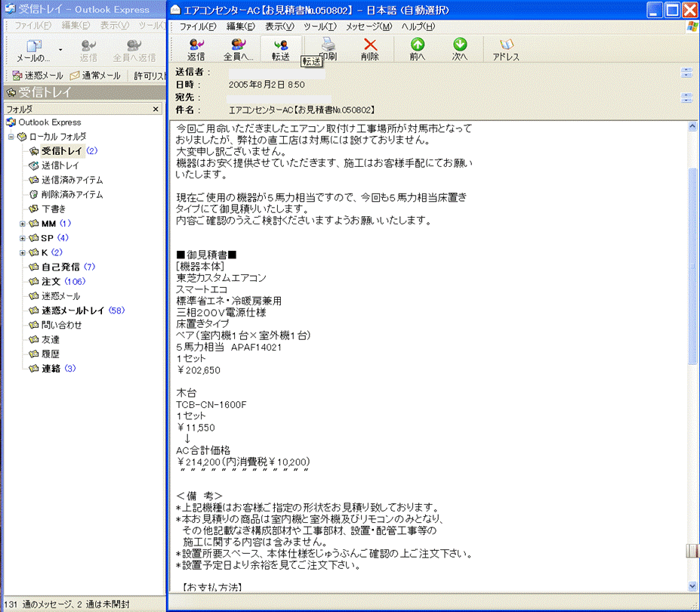Click 全員へ返信 in main Outlook Express toolbar
Image resolution: width=700 pixels, height=612 pixels.
click(x=134, y=51)
